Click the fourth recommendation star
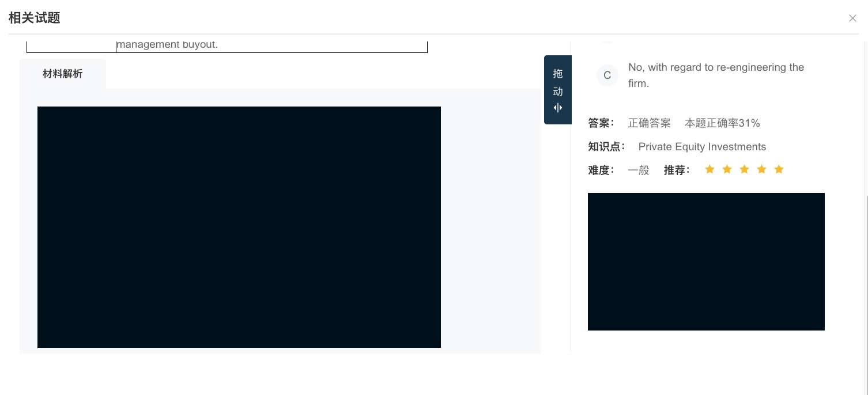This screenshot has width=868, height=395. pos(761,169)
